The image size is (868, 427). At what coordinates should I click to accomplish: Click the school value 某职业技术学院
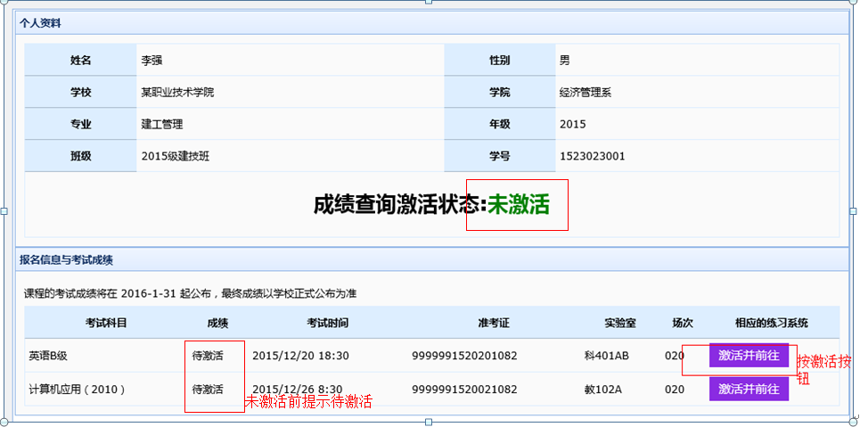coord(177,93)
